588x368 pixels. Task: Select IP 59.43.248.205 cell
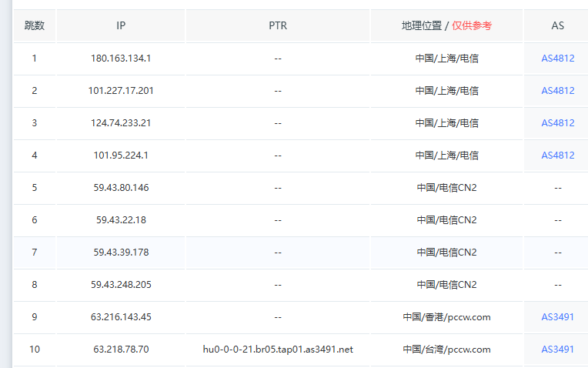coord(121,284)
